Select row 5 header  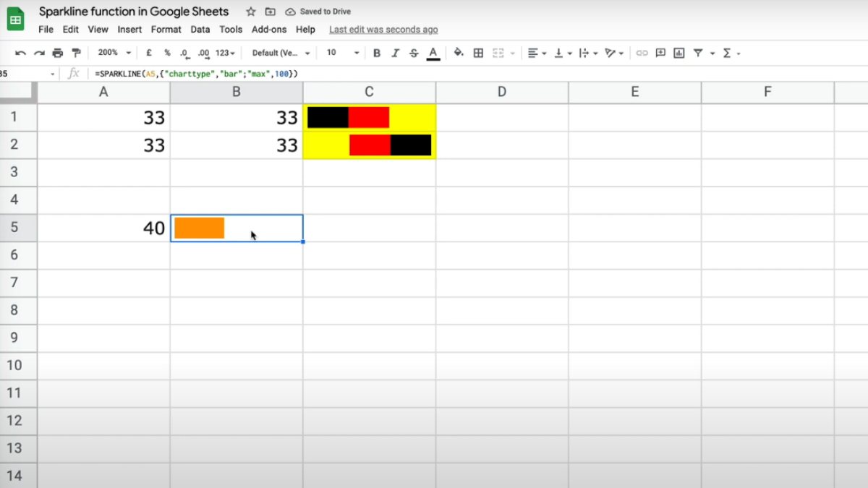18,228
